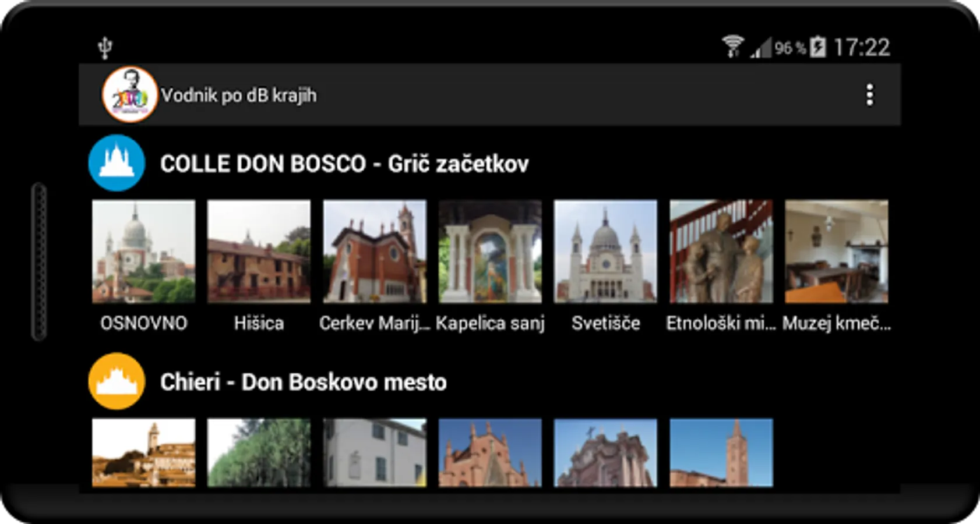The image size is (980, 524).
Task: Open the Hišica farmhouse thumbnail
Action: pyautogui.click(x=259, y=252)
